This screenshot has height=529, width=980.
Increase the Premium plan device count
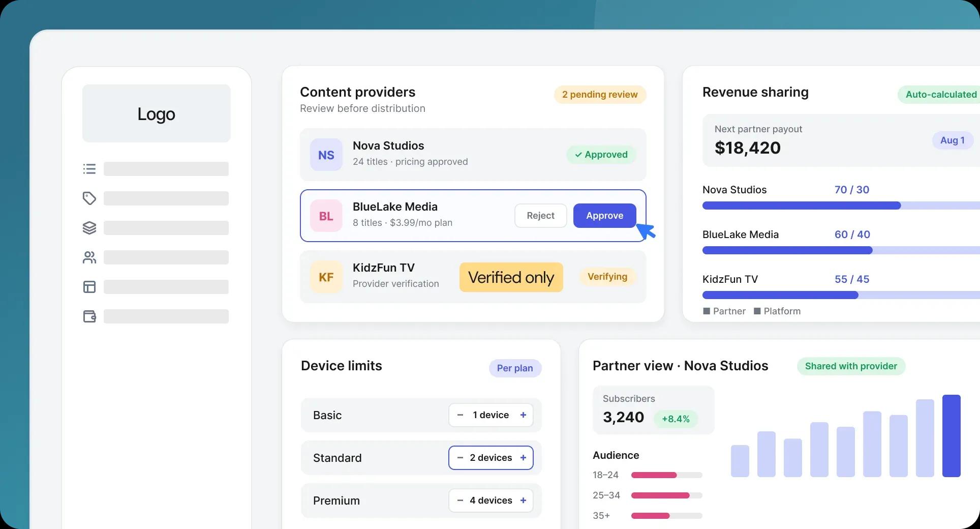pos(523,501)
